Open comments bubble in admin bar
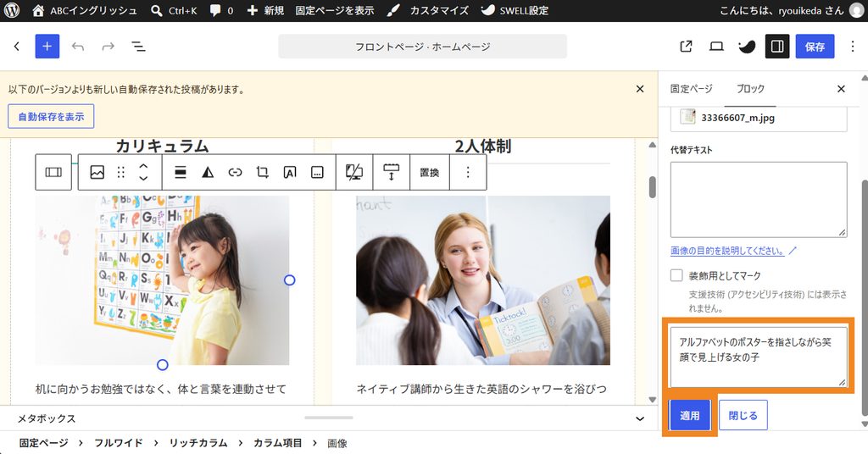Screen dimensions: 868x454 [221, 10]
